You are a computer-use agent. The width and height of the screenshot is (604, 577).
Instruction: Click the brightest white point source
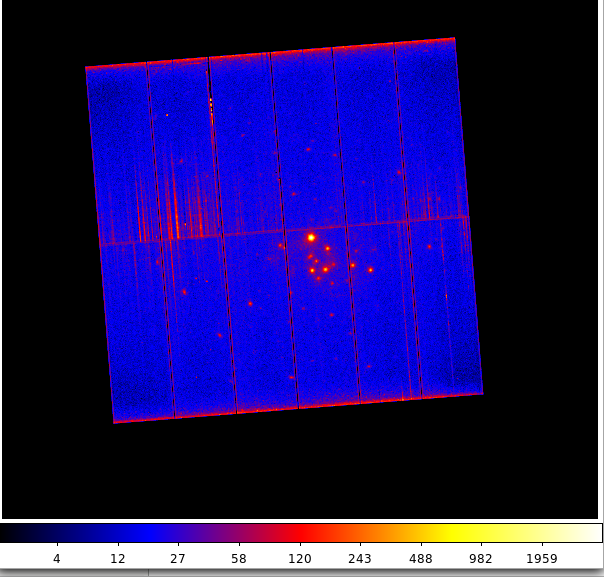[x=311, y=238]
